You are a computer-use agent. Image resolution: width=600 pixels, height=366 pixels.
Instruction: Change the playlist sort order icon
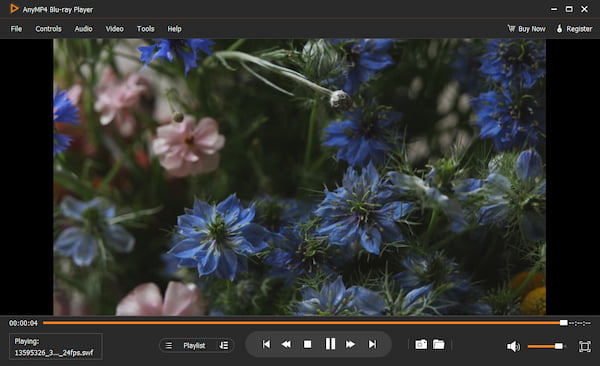point(224,345)
